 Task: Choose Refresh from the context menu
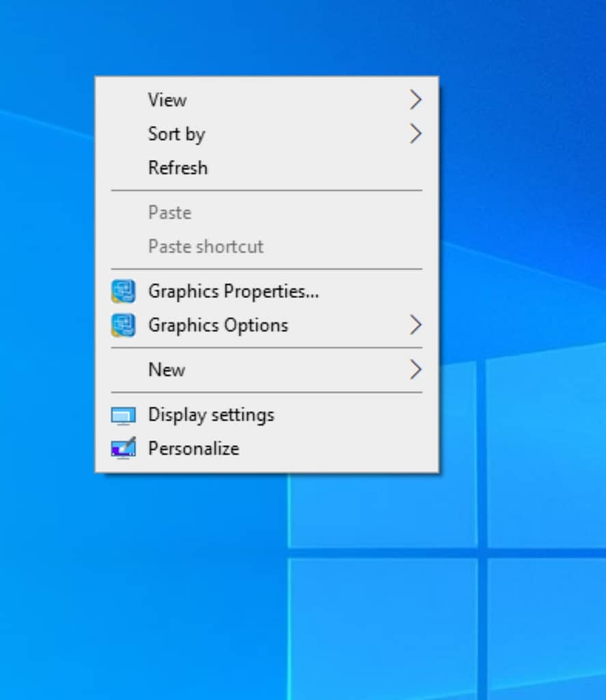pyautogui.click(x=267, y=168)
